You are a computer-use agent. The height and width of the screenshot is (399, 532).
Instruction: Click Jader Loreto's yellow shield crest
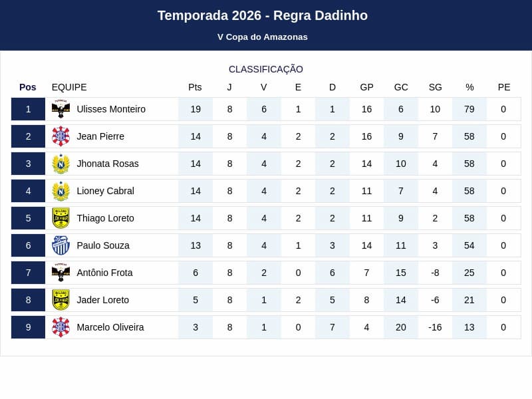[61, 300]
